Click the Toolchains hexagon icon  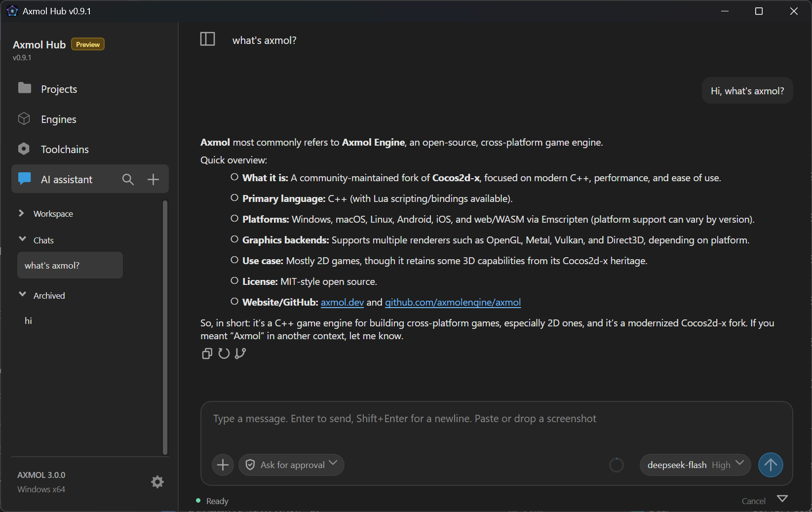[x=24, y=149]
